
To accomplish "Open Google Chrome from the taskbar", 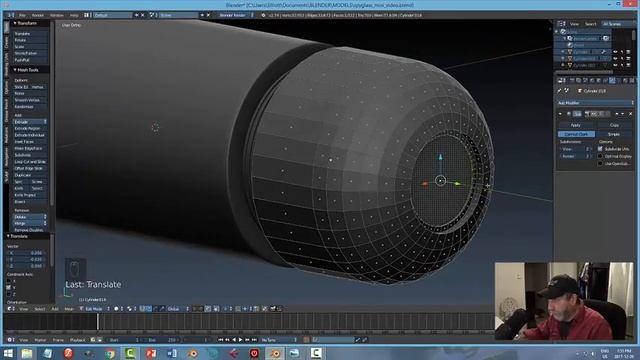I will (110, 353).
